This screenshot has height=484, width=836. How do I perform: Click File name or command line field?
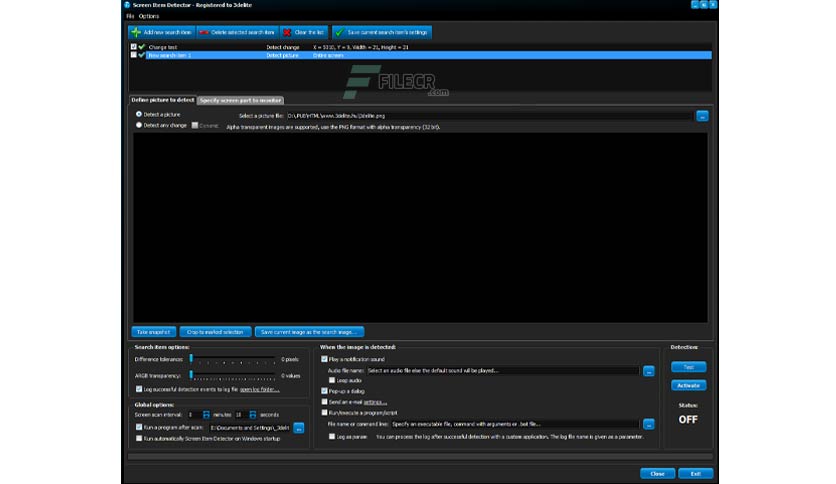click(x=515, y=424)
